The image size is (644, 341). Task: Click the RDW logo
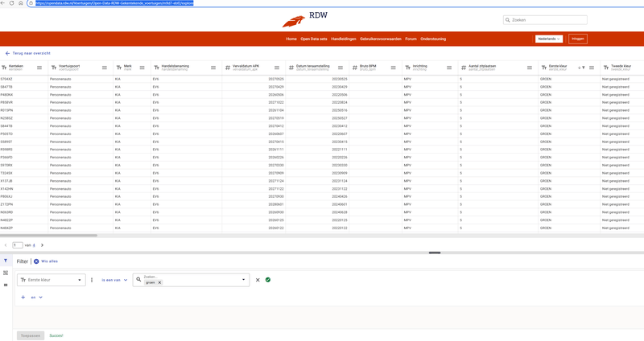pos(305,19)
